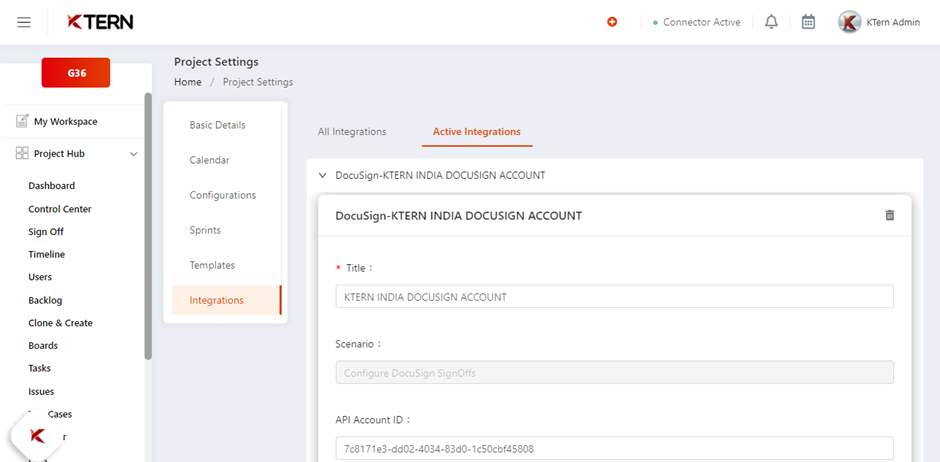Open the Templates section
Image resolution: width=940 pixels, height=462 pixels.
[212, 265]
